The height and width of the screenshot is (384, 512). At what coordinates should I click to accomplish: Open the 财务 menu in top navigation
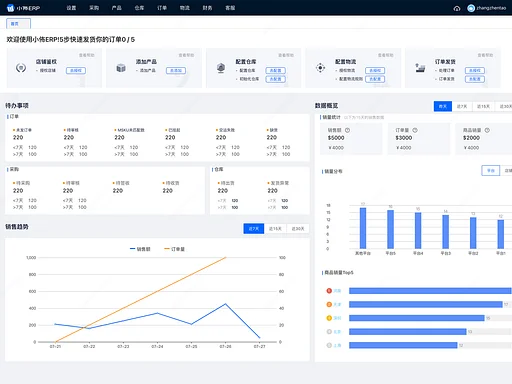pyautogui.click(x=207, y=8)
